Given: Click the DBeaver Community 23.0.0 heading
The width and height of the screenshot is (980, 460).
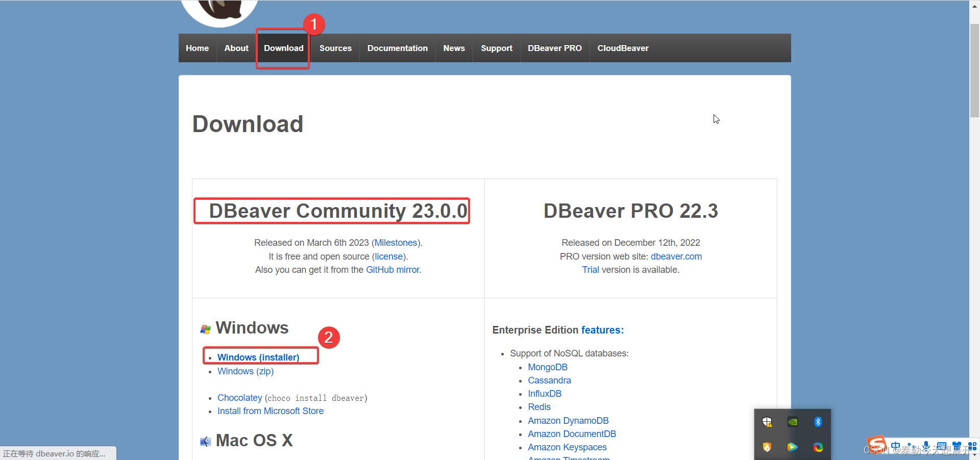Looking at the screenshot, I should [338, 211].
